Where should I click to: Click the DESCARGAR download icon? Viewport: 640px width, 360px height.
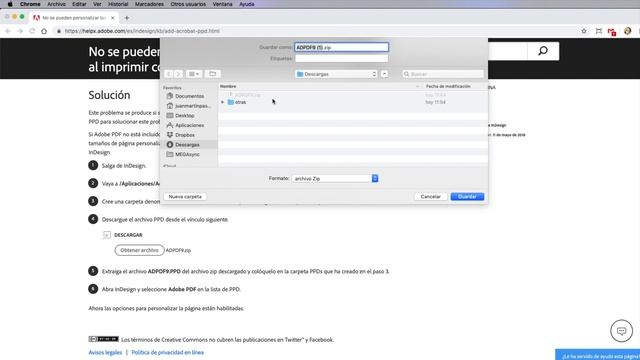[x=107, y=235]
